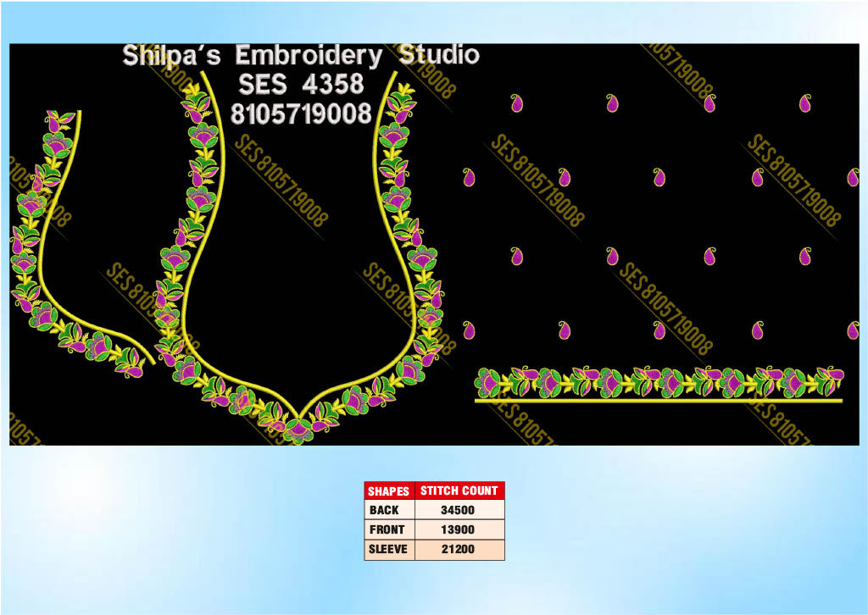Image resolution: width=868 pixels, height=615 pixels.
Task: Select the curved front neck floral design
Action: 82,243
